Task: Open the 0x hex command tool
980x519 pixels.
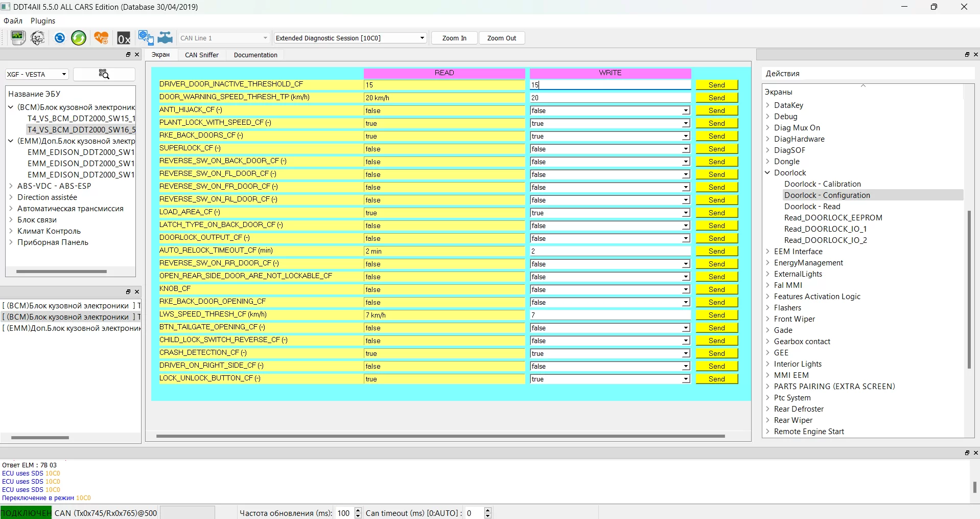Action: pyautogui.click(x=124, y=38)
